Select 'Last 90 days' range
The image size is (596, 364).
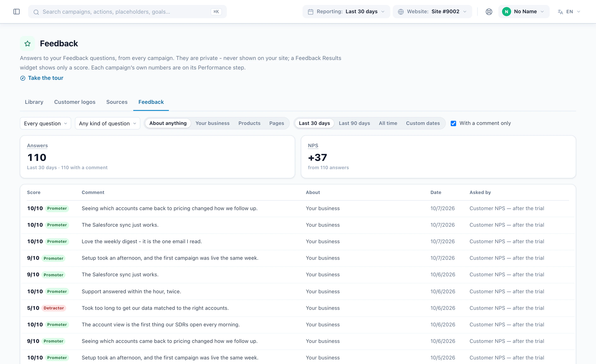pos(354,123)
